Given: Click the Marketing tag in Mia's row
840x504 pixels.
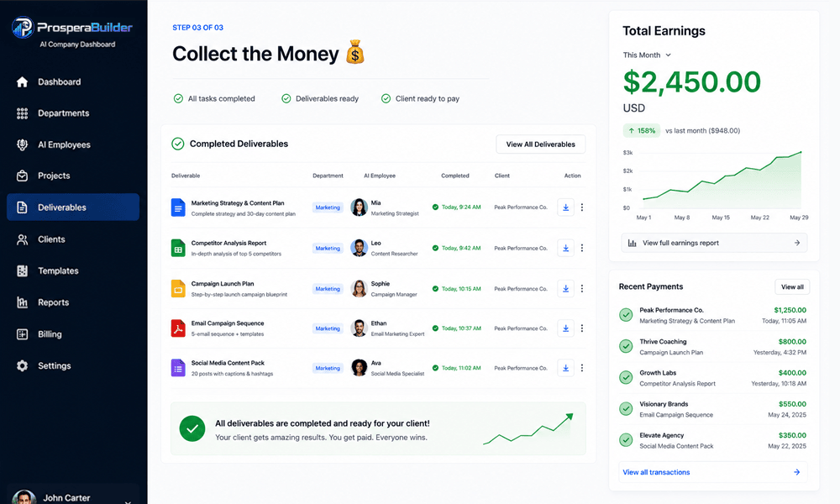Looking at the screenshot, I should coord(328,207).
